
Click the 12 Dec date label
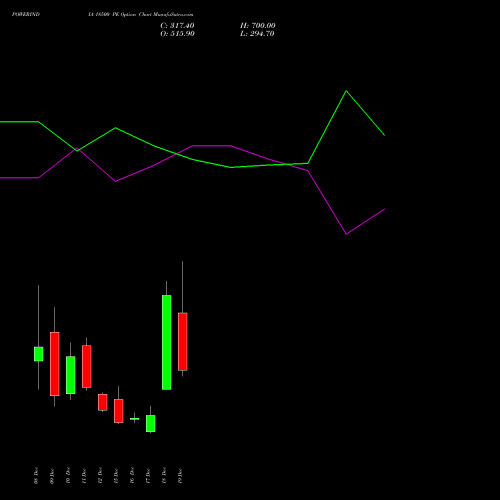click(100, 476)
